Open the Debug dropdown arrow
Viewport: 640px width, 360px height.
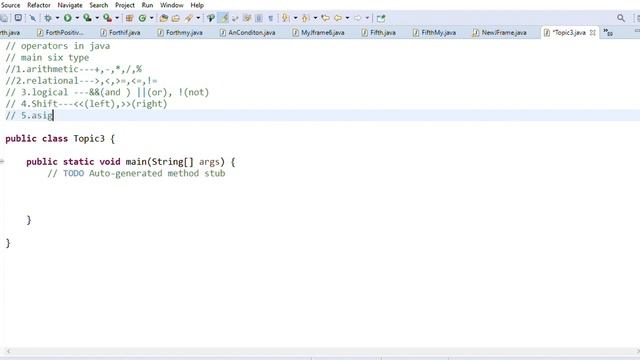pyautogui.click(x=57, y=18)
